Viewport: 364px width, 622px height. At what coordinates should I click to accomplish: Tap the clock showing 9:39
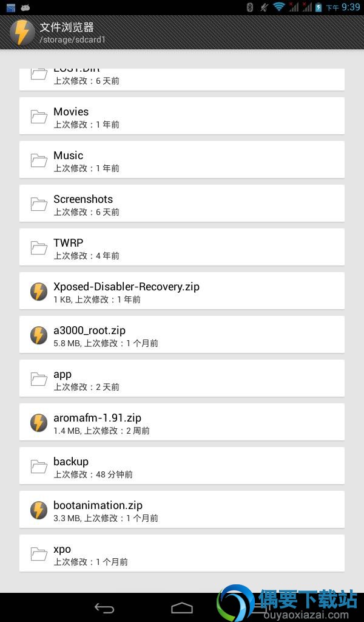pyautogui.click(x=351, y=7)
